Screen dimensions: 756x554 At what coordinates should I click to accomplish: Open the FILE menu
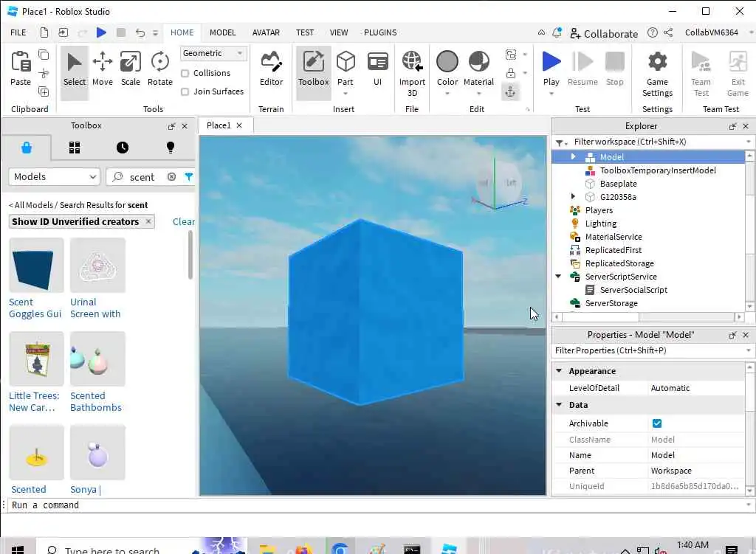(18, 32)
